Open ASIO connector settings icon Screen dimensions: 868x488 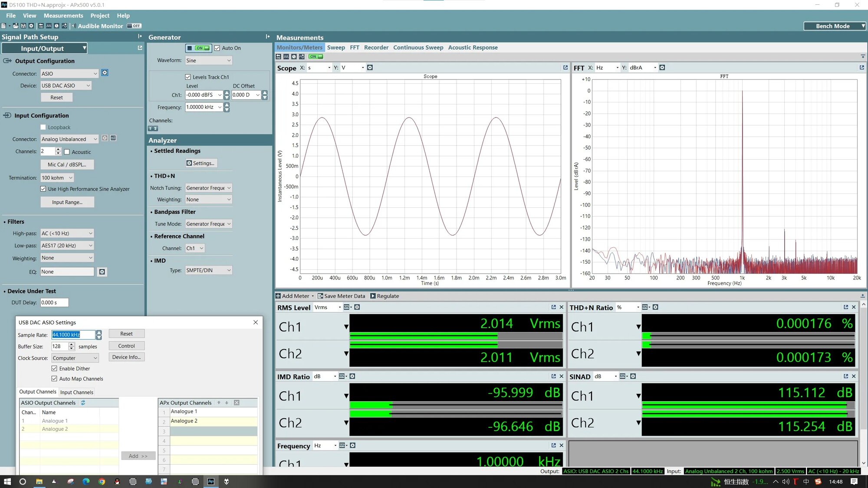[x=105, y=73]
